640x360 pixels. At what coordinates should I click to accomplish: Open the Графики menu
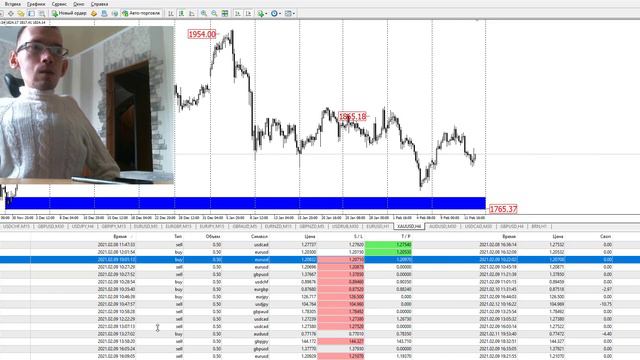coord(36,4)
